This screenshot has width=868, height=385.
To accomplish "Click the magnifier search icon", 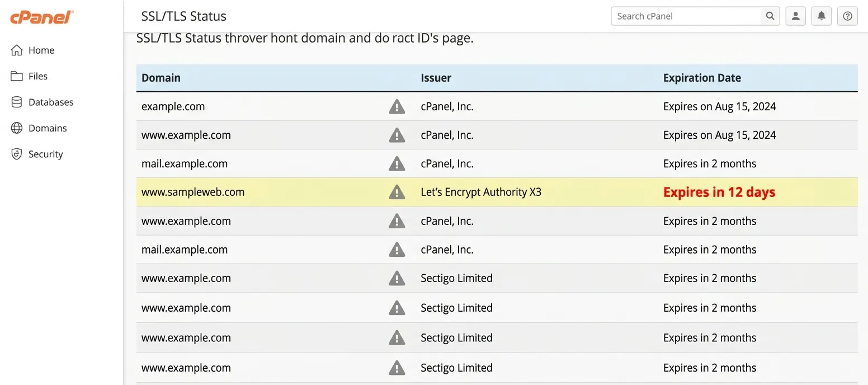I will pyautogui.click(x=770, y=16).
